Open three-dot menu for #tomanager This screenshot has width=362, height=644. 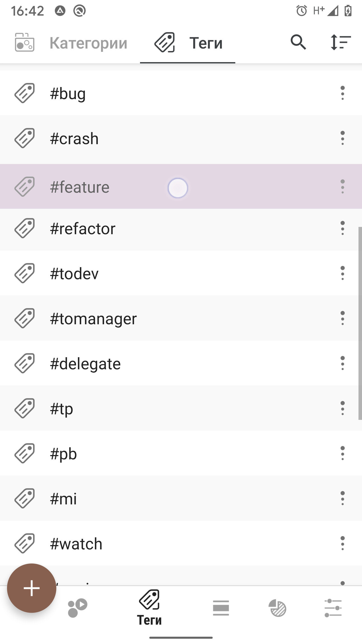pyautogui.click(x=343, y=318)
